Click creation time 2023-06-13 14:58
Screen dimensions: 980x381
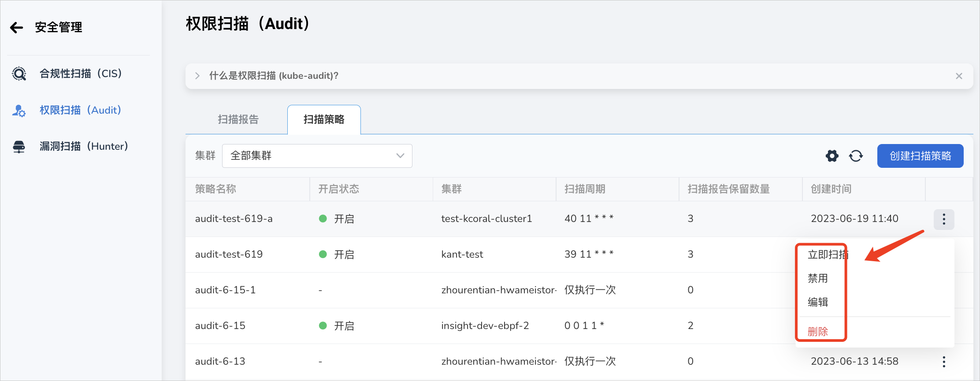(x=854, y=361)
